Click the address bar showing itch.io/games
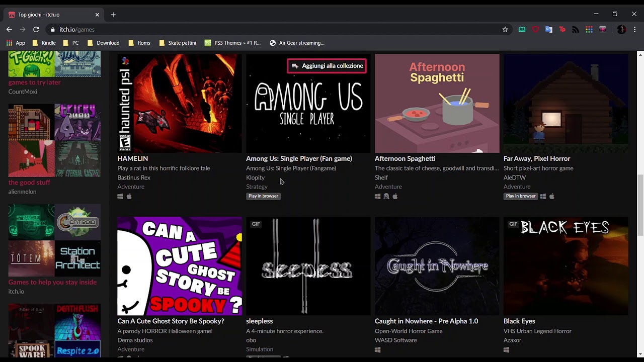 pyautogui.click(x=278, y=30)
